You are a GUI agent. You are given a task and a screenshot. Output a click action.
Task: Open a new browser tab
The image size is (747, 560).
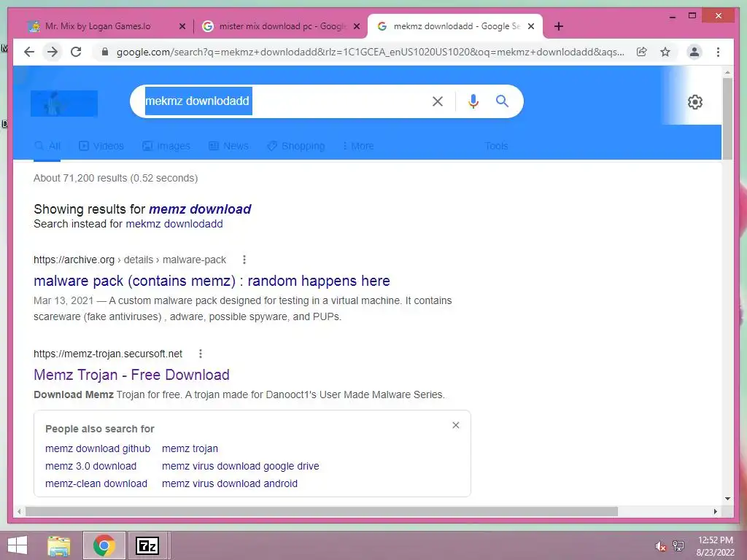pyautogui.click(x=559, y=26)
